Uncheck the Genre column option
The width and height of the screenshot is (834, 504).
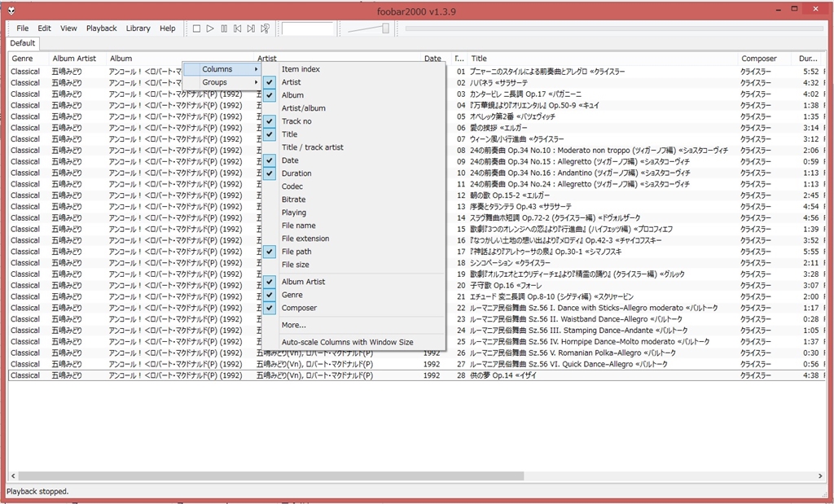coord(353,295)
